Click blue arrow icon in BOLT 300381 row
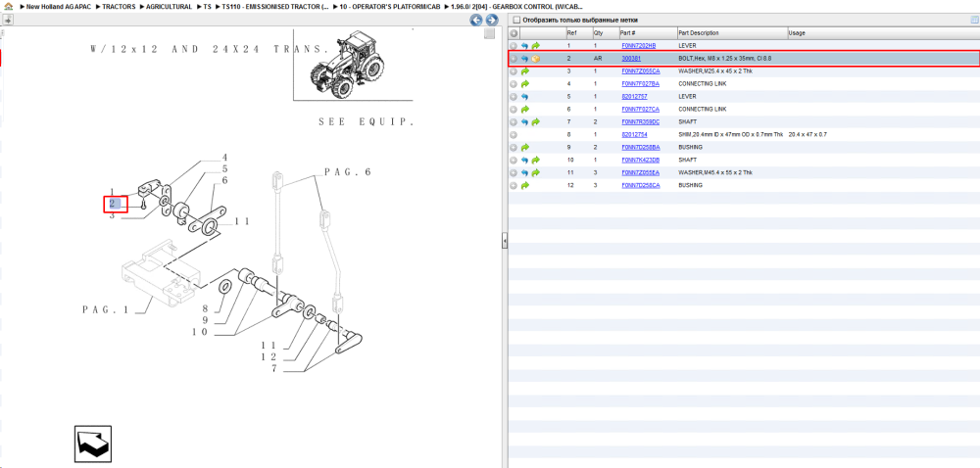Viewport: 980px width, 468px height. 525,59
